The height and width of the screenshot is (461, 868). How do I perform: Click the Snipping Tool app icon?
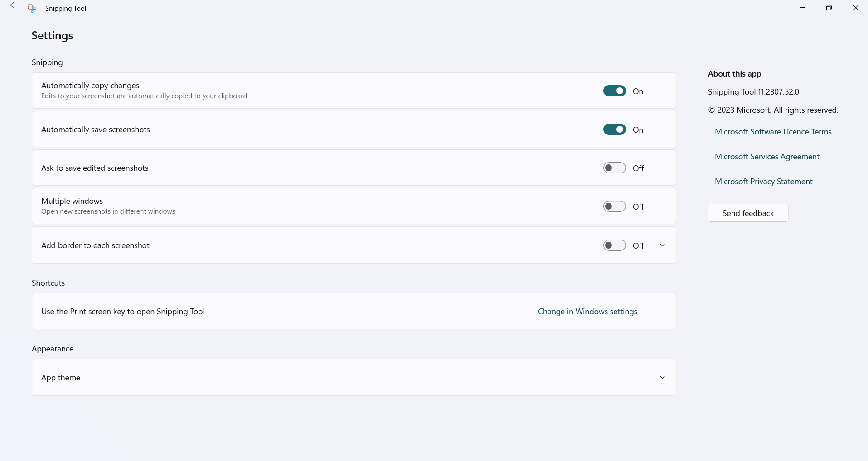32,8
